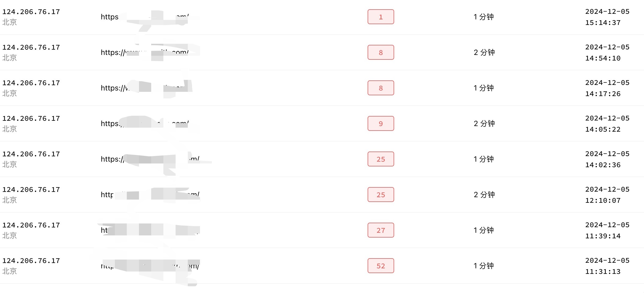
Task: Open the URL link in the 14:02:36 row
Action: pyautogui.click(x=112, y=159)
